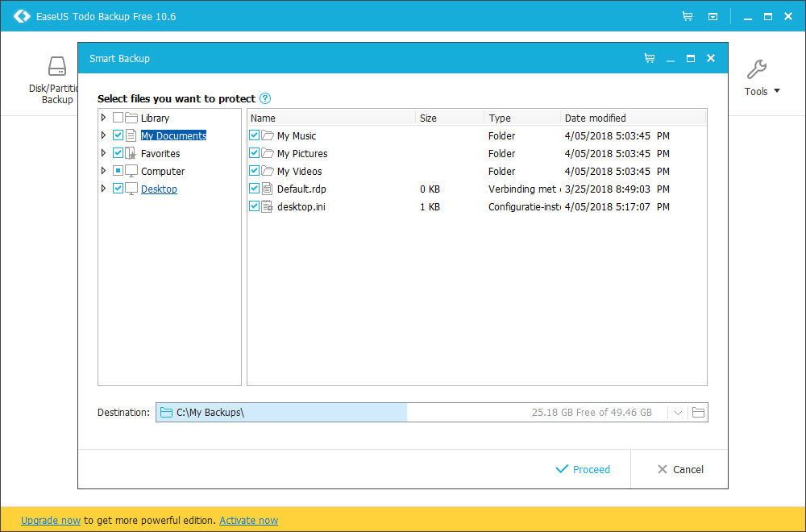Open the shopping cart in main title bar
Screen dimensions: 806x532
(x=688, y=16)
